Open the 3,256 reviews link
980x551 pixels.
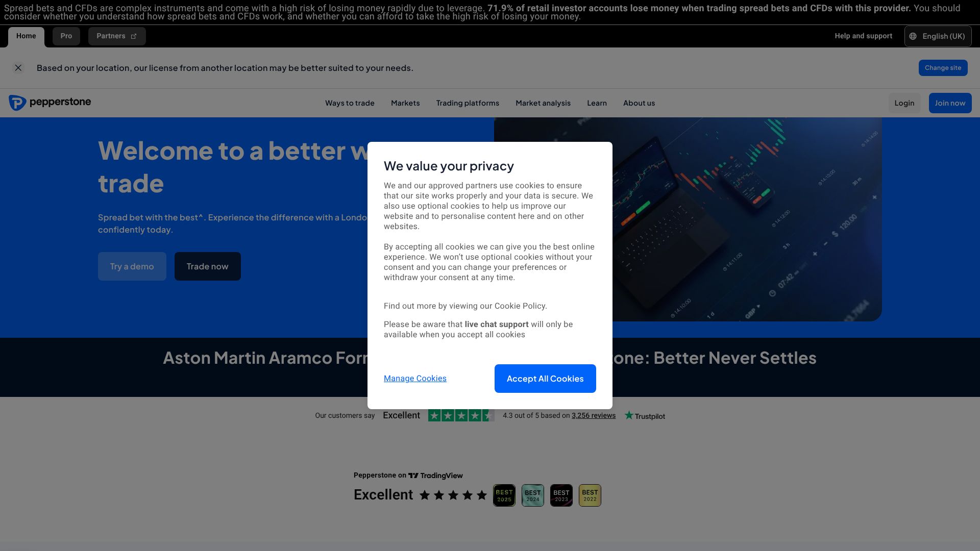(593, 416)
